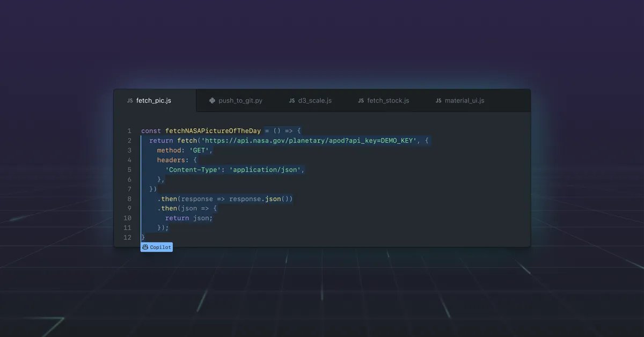Click line number 1 in the gutter
Image resolution: width=644 pixels, height=337 pixels.
[x=129, y=130]
